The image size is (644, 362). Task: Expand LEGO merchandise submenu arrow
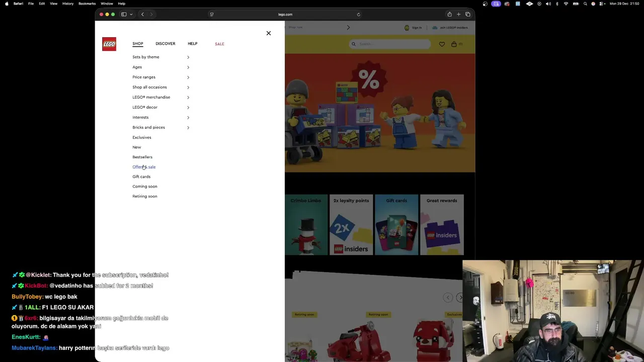coord(188,98)
